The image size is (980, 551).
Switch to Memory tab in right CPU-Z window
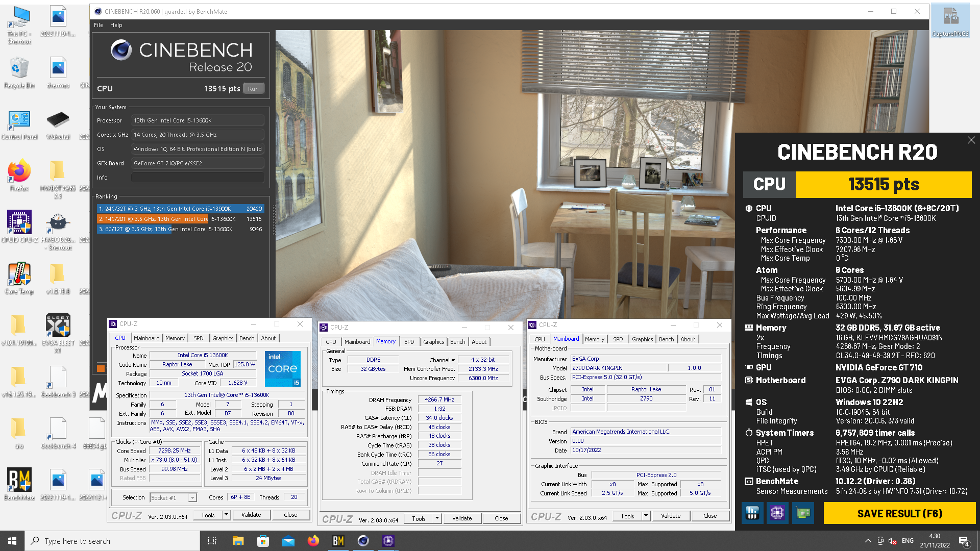[x=595, y=339]
